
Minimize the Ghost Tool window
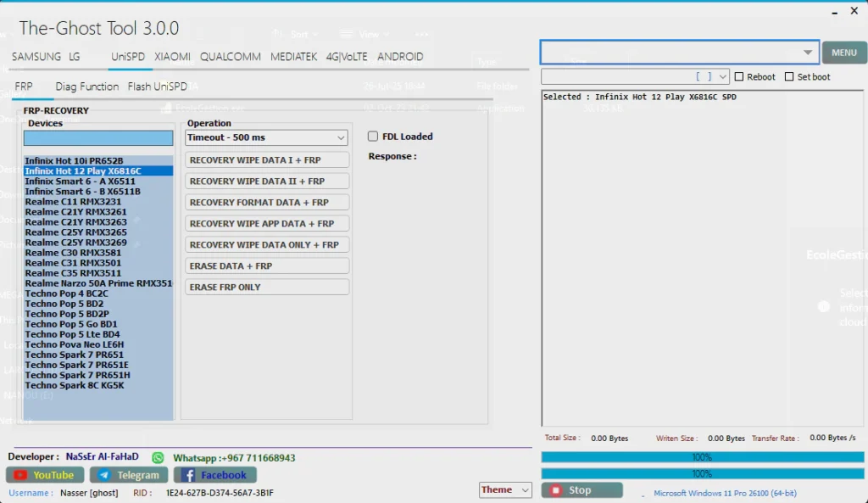(831, 11)
